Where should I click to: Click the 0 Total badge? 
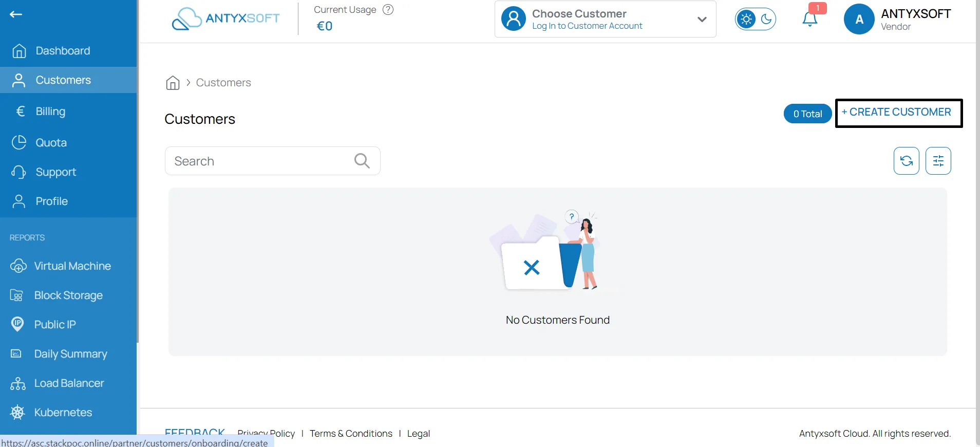click(807, 114)
